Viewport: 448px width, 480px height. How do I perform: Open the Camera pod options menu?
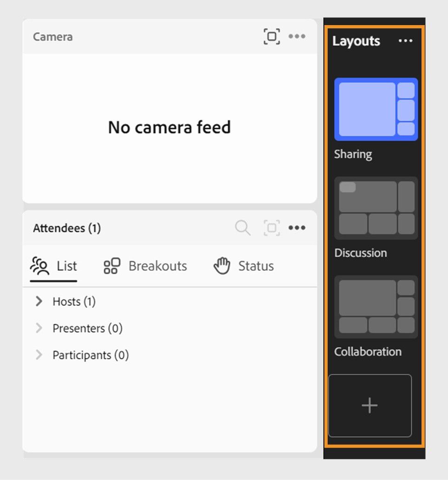[297, 36]
